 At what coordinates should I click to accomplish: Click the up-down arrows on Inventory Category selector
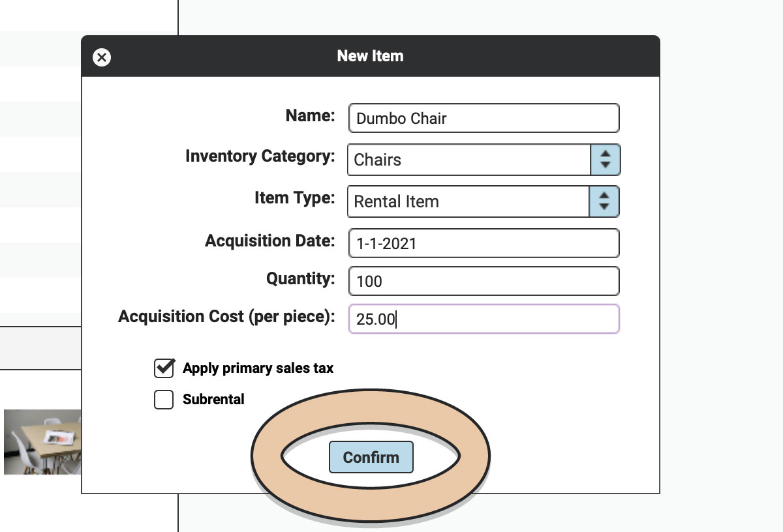click(605, 160)
